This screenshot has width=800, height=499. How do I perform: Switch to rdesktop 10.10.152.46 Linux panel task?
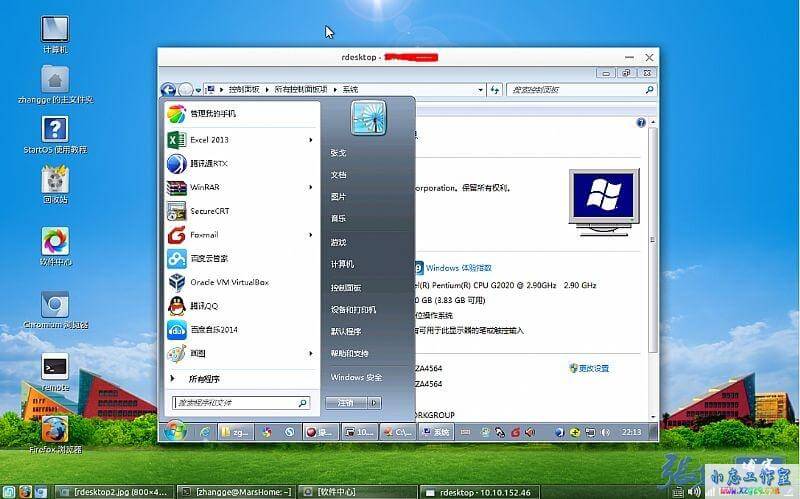point(479,492)
